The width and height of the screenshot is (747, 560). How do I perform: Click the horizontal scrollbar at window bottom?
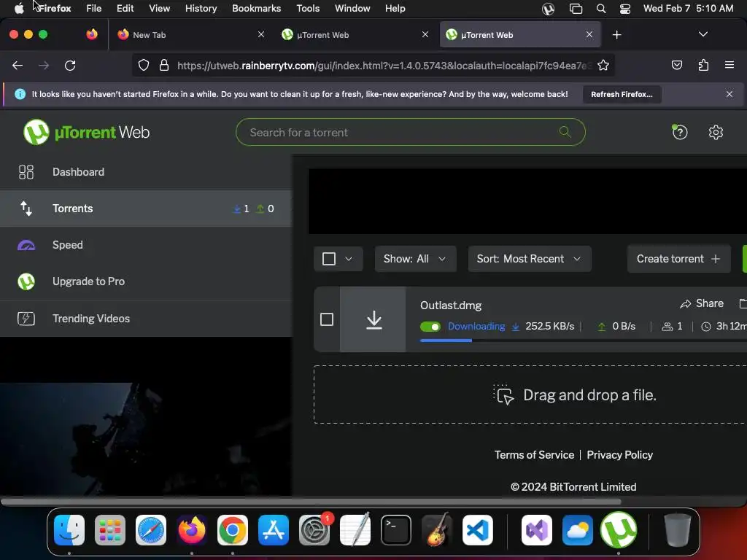311,502
